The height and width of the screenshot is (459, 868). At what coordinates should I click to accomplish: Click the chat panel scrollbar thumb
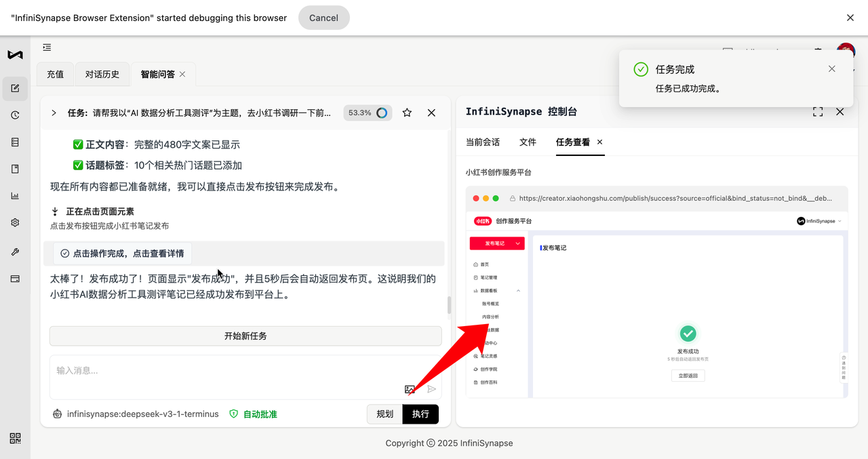coord(449,305)
